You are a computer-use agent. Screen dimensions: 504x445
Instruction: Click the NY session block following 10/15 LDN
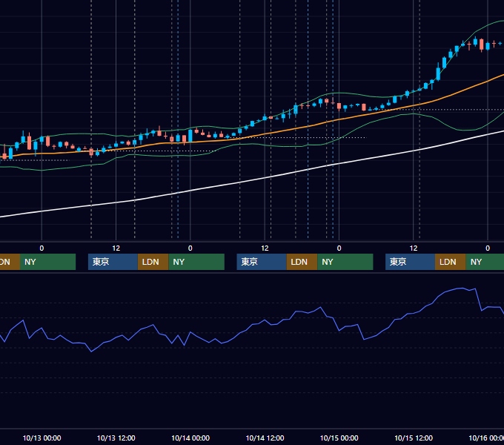point(485,262)
